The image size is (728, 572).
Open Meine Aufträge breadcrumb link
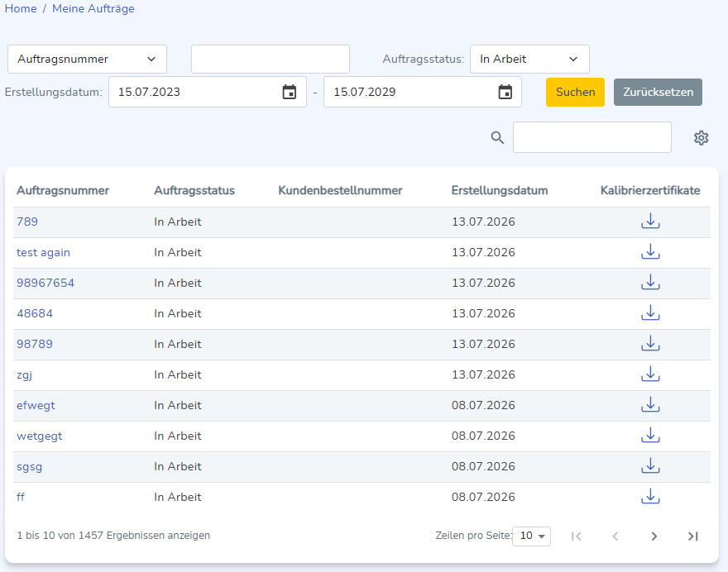coord(93,8)
